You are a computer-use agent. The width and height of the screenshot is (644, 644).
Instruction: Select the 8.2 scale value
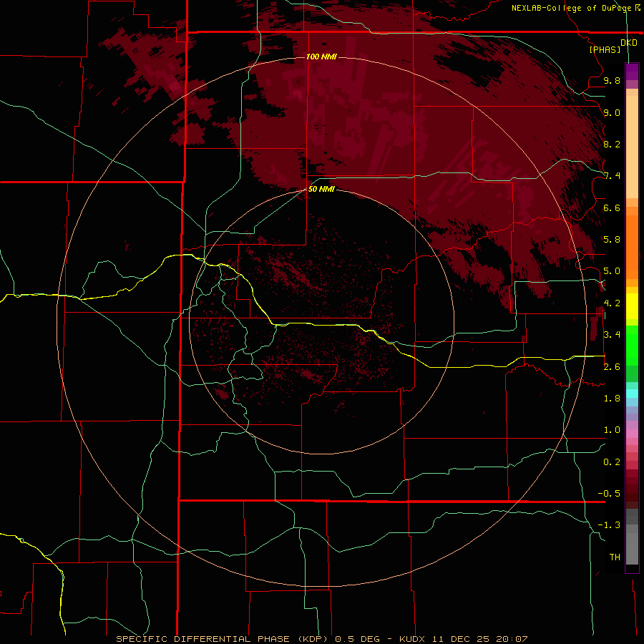pos(612,144)
